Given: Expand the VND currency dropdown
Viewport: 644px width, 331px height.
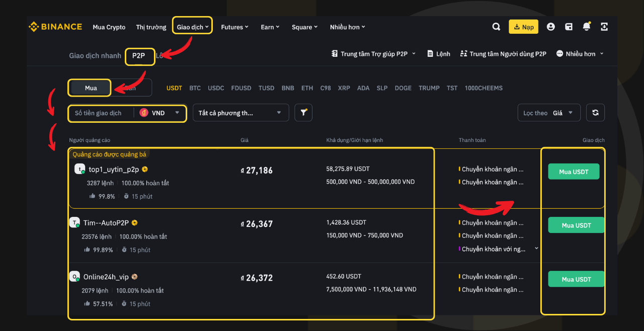Looking at the screenshot, I should 166,113.
